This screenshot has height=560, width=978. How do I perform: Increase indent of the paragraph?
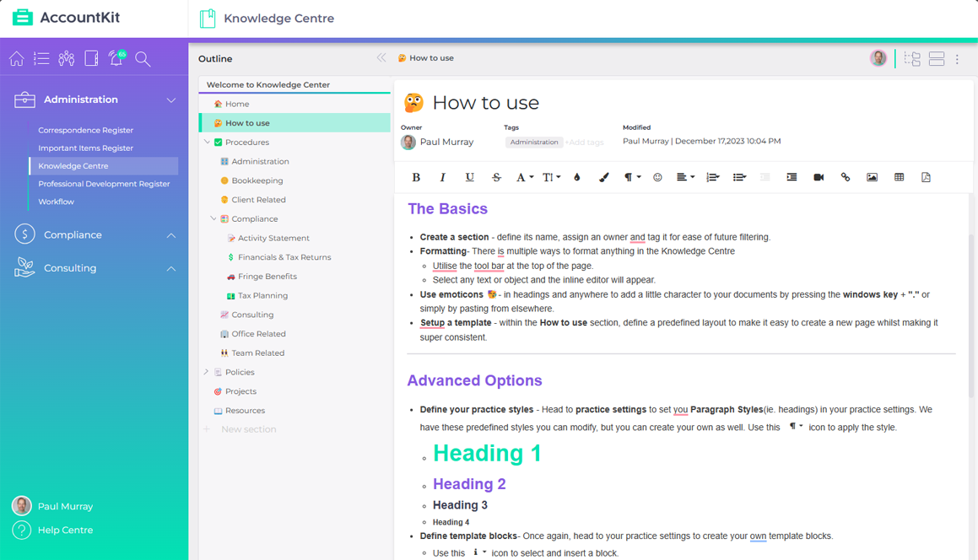point(792,177)
